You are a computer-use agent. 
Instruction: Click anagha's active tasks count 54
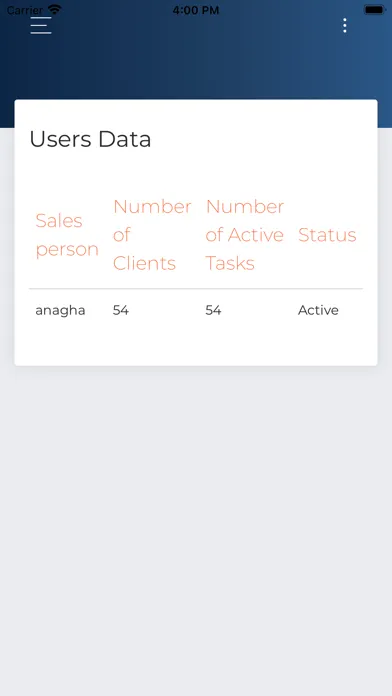click(x=213, y=310)
